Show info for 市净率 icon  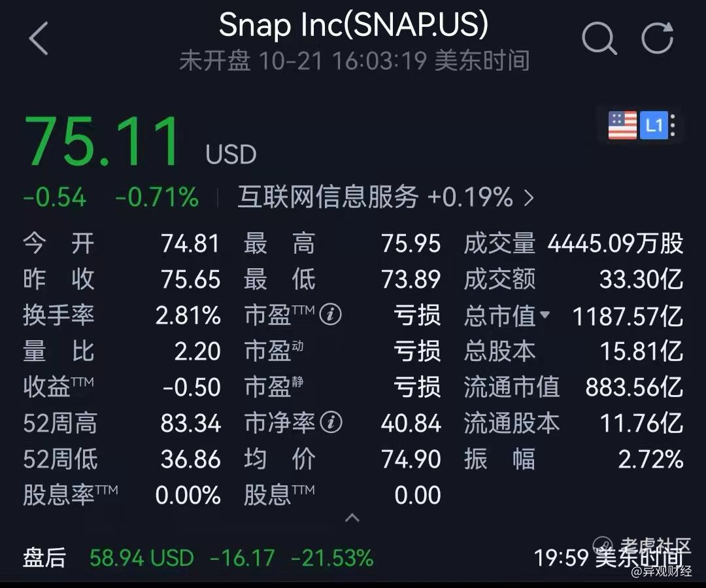click(x=331, y=422)
